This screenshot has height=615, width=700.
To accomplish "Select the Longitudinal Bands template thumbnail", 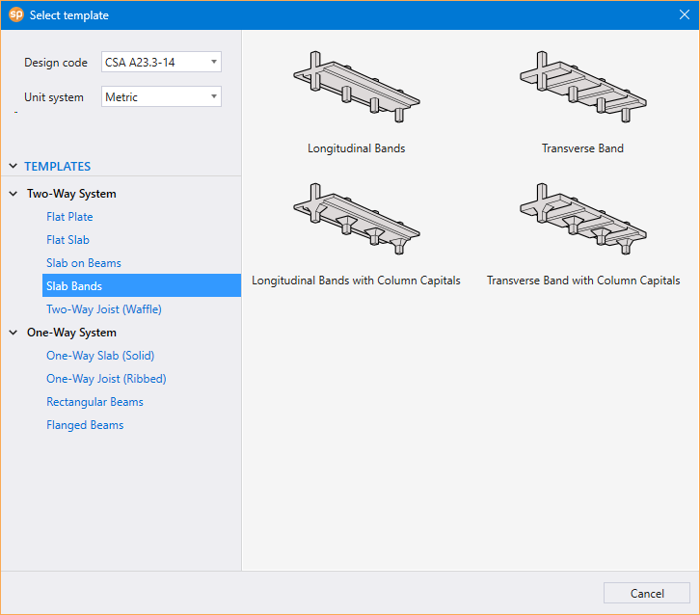I will click(x=356, y=87).
